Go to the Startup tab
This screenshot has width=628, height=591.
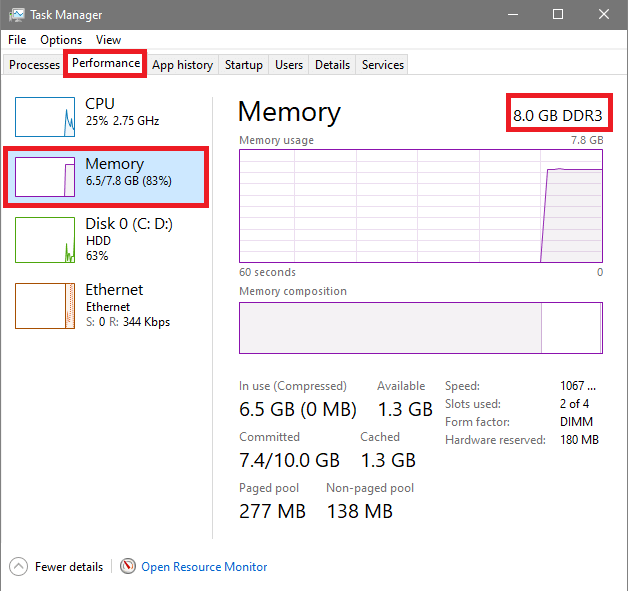pyautogui.click(x=243, y=65)
